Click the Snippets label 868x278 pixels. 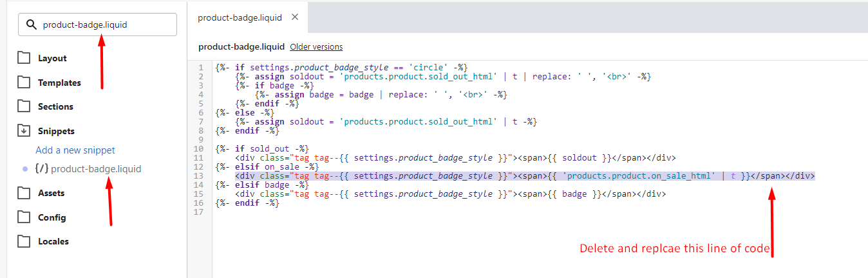tap(56, 131)
